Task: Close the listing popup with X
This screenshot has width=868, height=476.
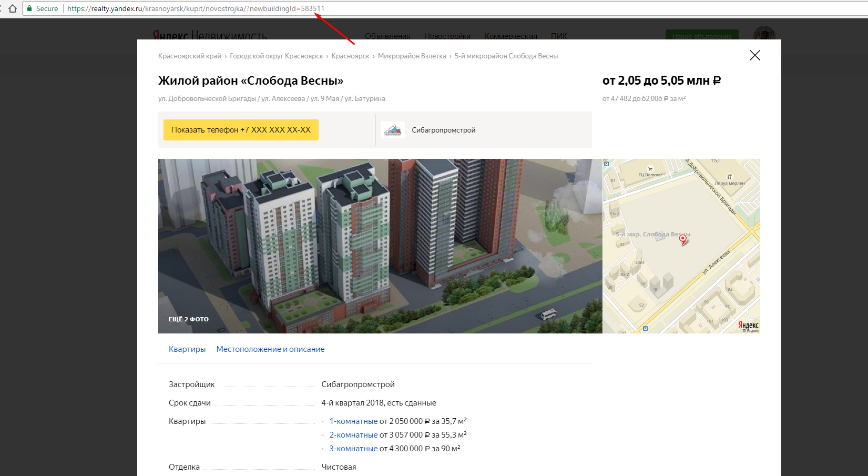Action: coord(755,55)
